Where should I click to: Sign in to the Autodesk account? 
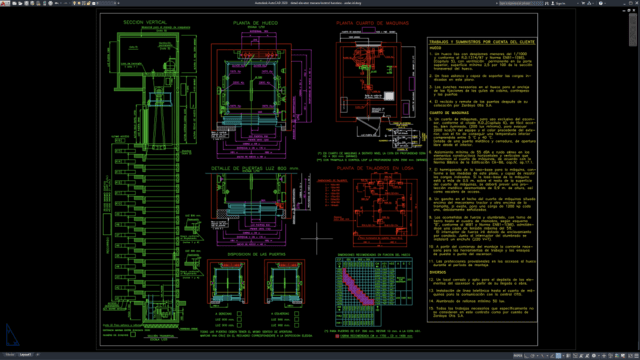tap(559, 3)
